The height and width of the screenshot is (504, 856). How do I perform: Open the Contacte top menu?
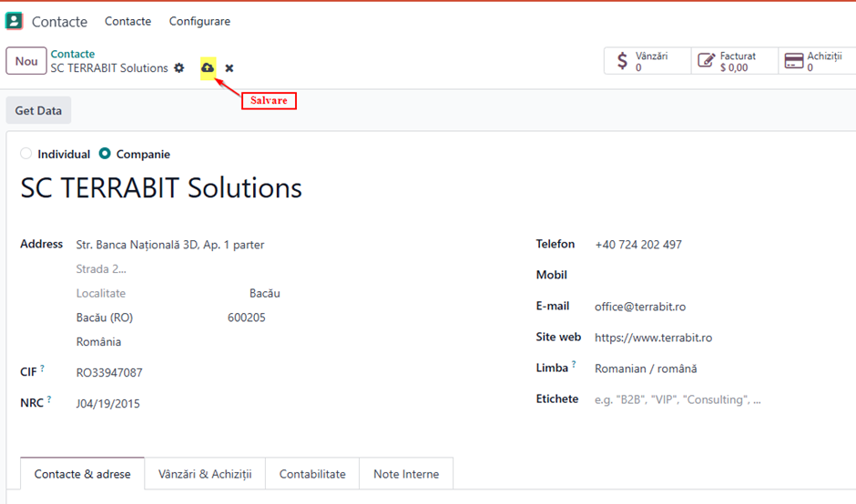pyautogui.click(x=127, y=21)
